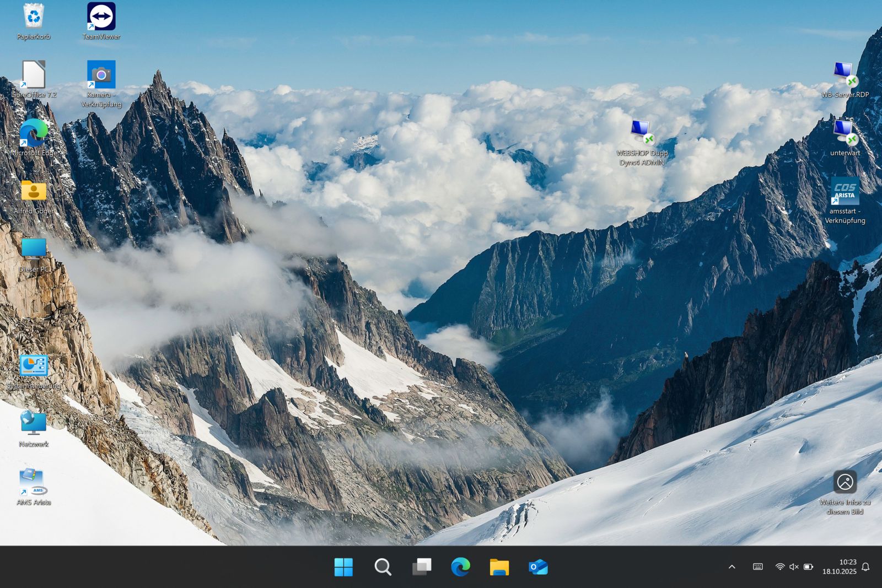The image size is (882, 588).
Task: Select the WB-Server.RDP remote desktop file
Action: 845,75
